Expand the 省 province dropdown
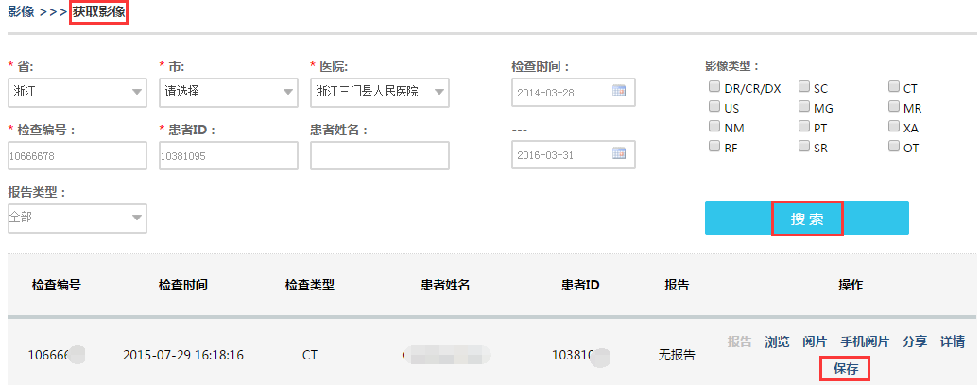Viewport: 980px width, 385px height. point(77,92)
